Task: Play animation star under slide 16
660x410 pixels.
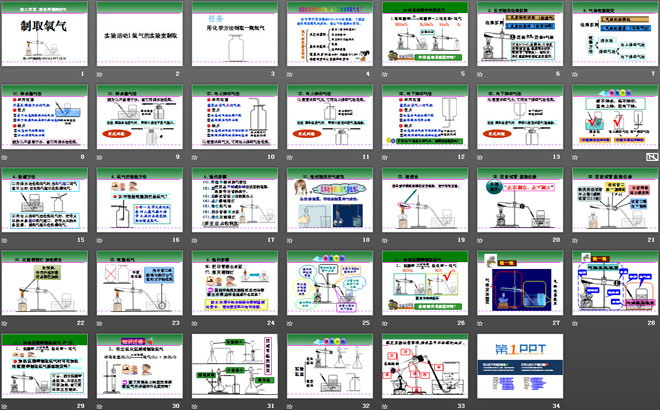Action: tap(100, 240)
